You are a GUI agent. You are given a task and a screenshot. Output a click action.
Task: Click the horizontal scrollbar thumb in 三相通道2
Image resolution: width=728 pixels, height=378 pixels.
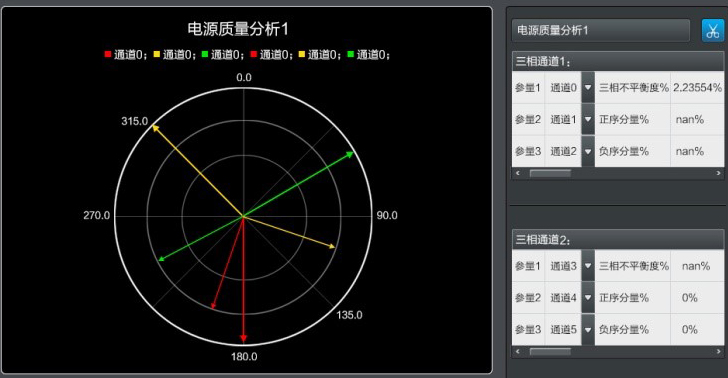click(x=550, y=352)
